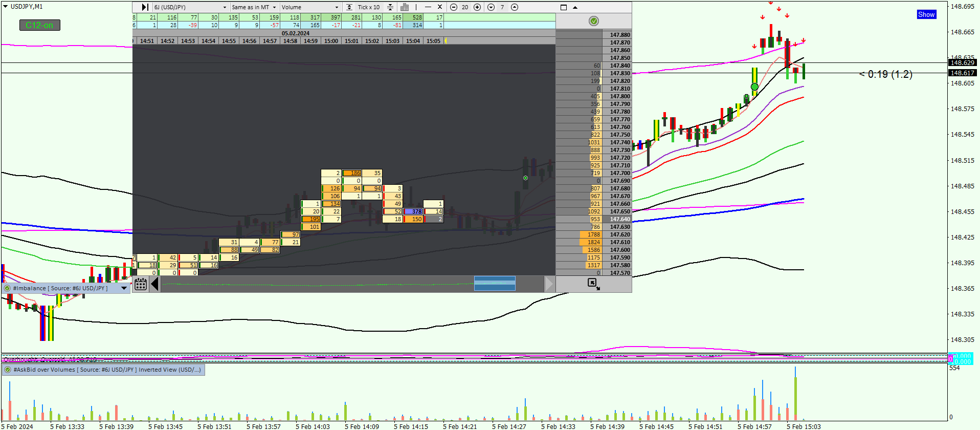This screenshot has width=980, height=430.
Task: Click the jump-to-latest-bar arrow icon
Action: 145,7
